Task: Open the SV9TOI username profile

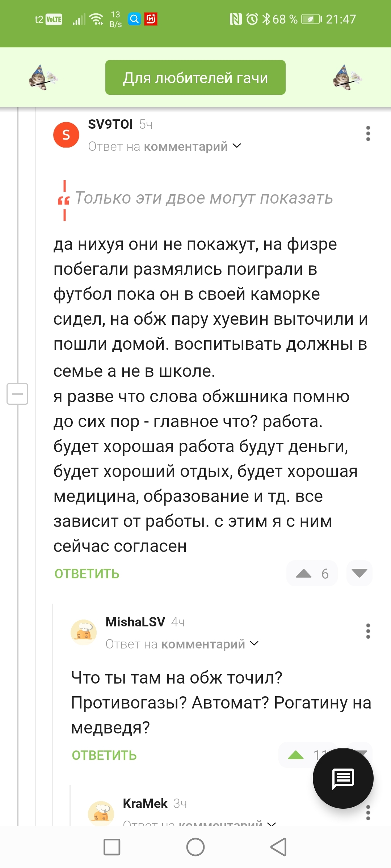Action: pos(110,124)
